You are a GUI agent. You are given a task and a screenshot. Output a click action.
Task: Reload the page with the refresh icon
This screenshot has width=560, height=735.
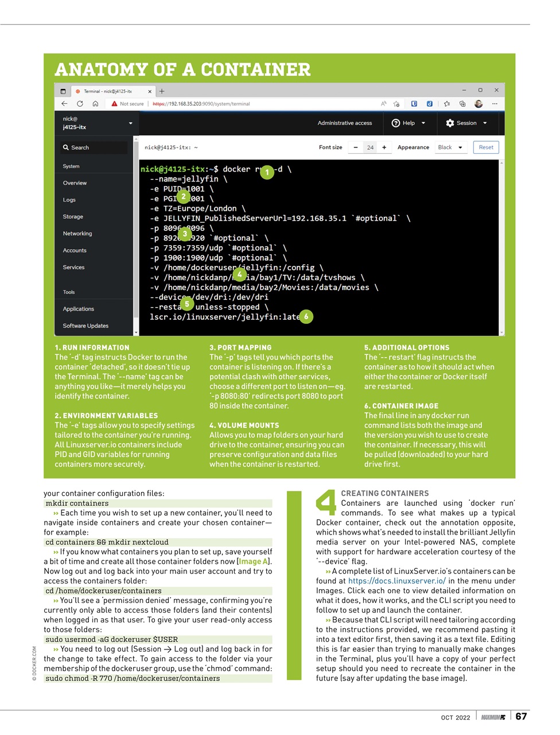(80, 104)
